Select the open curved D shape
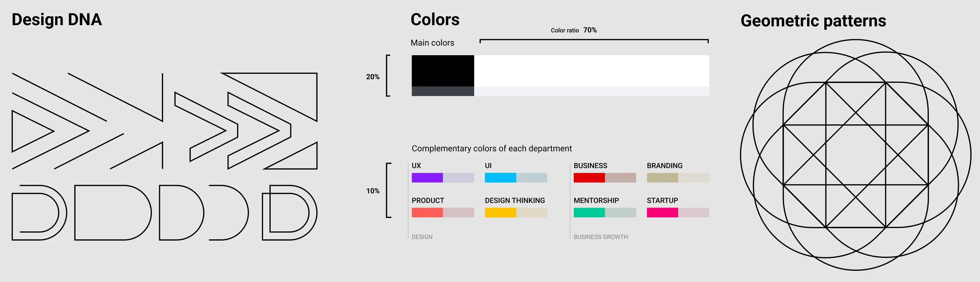Image resolution: width=980 pixels, height=282 pixels. pyautogui.click(x=229, y=213)
